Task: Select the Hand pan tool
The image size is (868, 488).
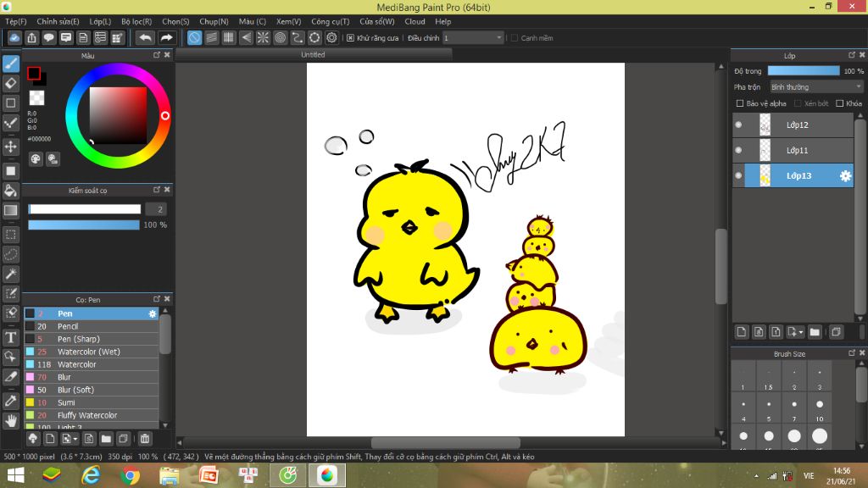Action: coord(10,420)
